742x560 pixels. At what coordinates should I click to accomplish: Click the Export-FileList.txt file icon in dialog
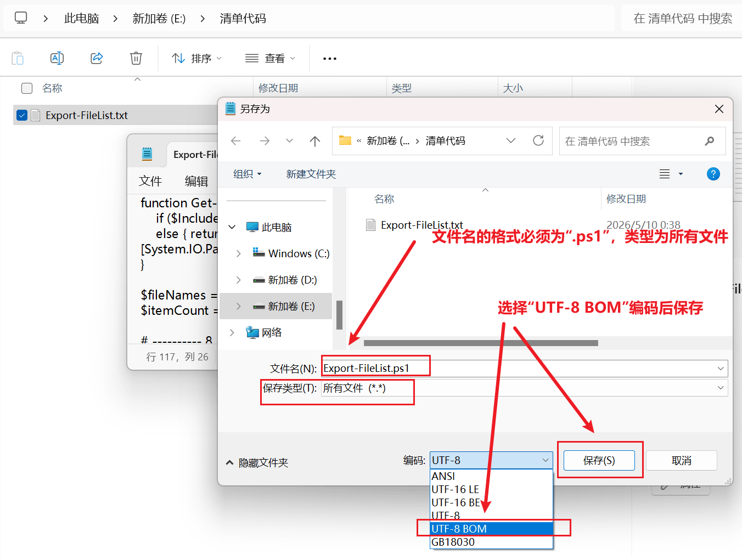pyautogui.click(x=371, y=225)
